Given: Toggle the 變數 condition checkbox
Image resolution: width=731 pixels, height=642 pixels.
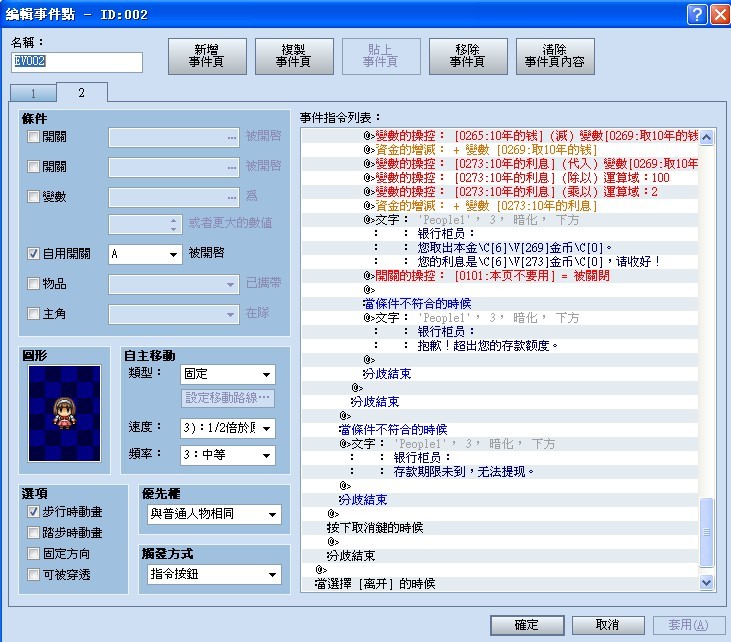Looking at the screenshot, I should (33, 196).
